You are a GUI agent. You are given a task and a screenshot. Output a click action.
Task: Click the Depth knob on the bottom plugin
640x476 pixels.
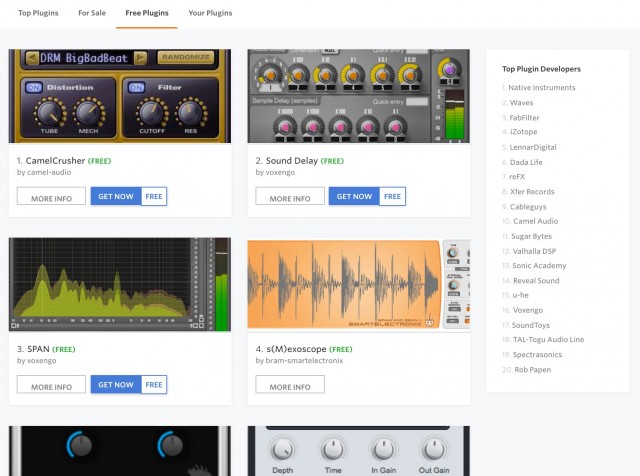[x=284, y=449]
